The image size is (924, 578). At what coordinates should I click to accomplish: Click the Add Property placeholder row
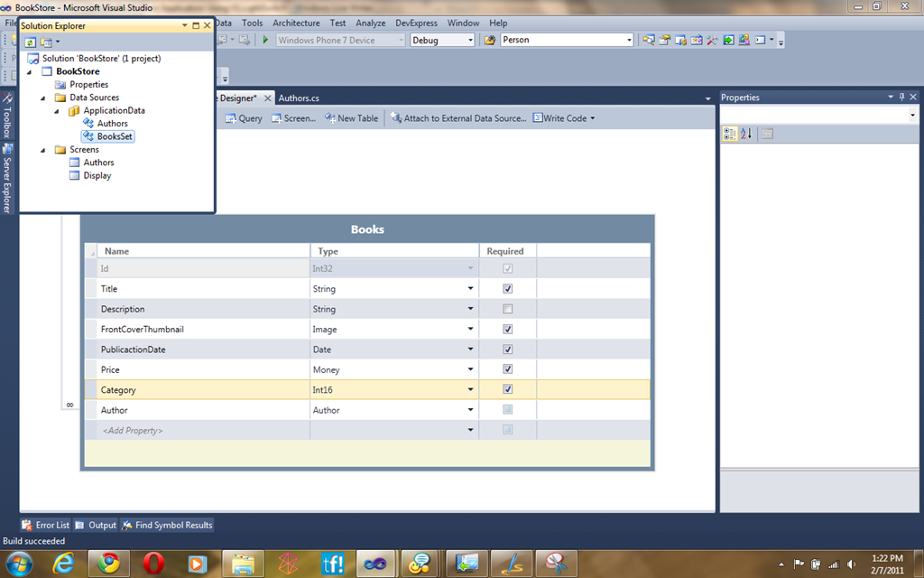132,430
